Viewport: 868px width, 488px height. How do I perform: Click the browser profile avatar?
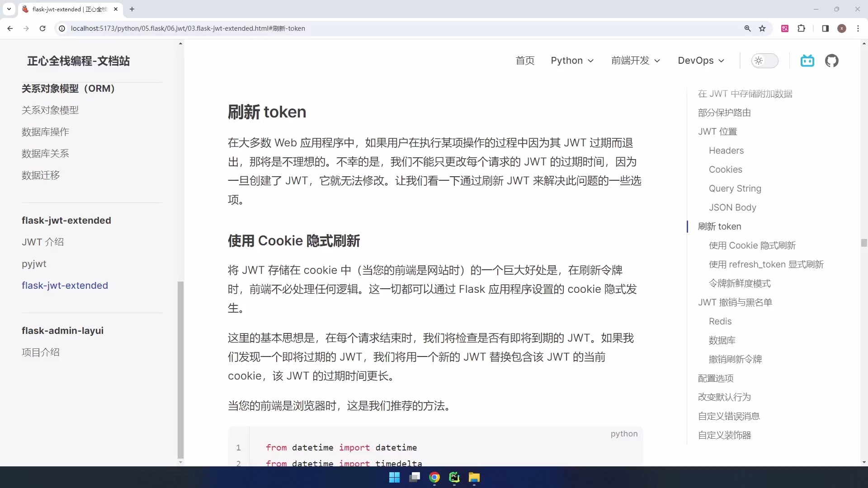pyautogui.click(x=842, y=28)
